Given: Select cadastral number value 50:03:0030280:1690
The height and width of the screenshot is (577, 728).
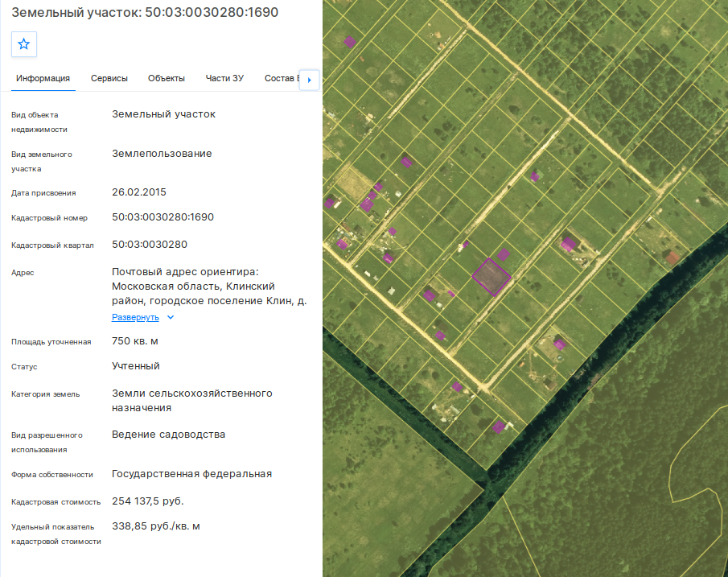Looking at the screenshot, I should pyautogui.click(x=163, y=217).
